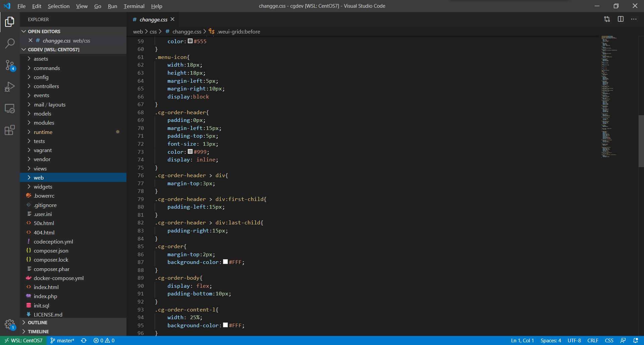Viewport: 644px width, 345px height.
Task: Open the Run and Debug view
Action: (10, 87)
